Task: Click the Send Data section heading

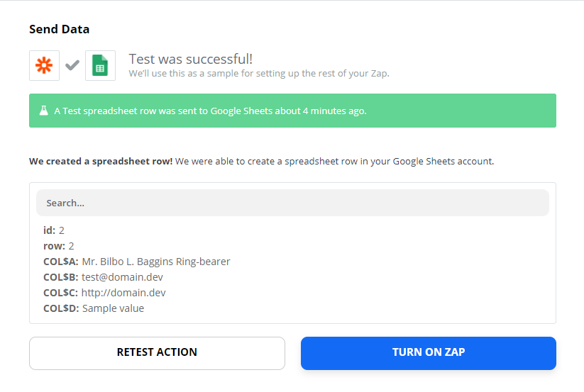Action: [x=59, y=29]
